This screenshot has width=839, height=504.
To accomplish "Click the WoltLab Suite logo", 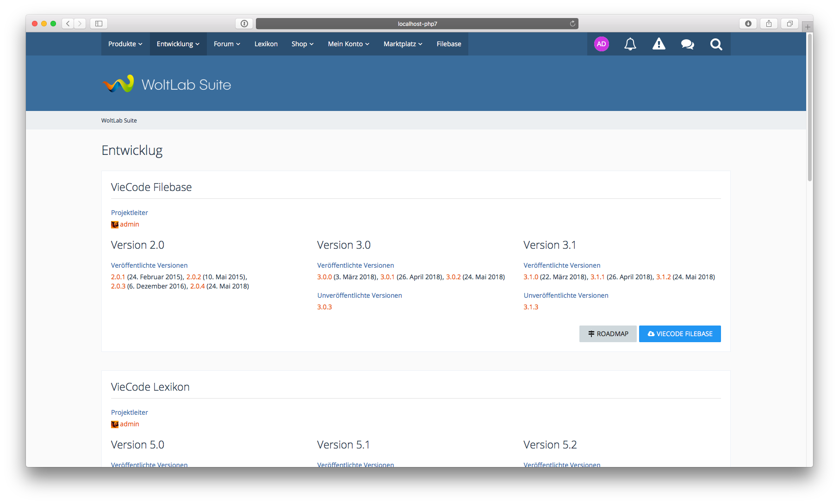I will click(167, 84).
